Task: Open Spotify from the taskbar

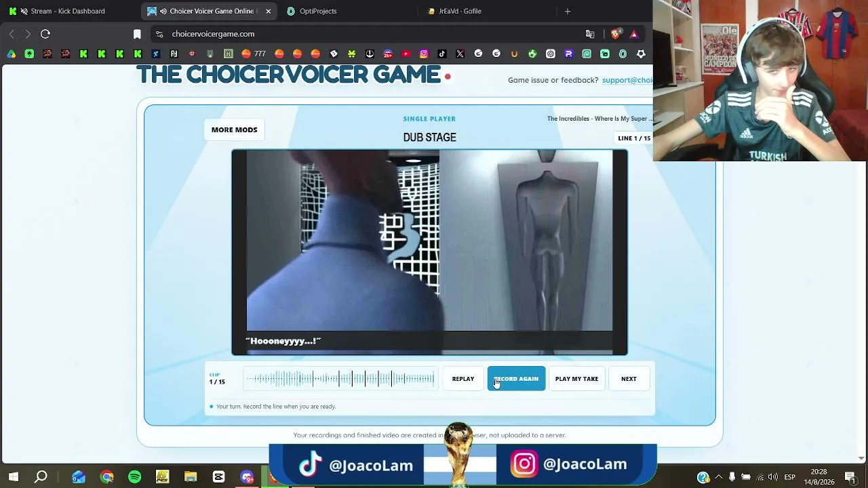Action: pos(134,477)
